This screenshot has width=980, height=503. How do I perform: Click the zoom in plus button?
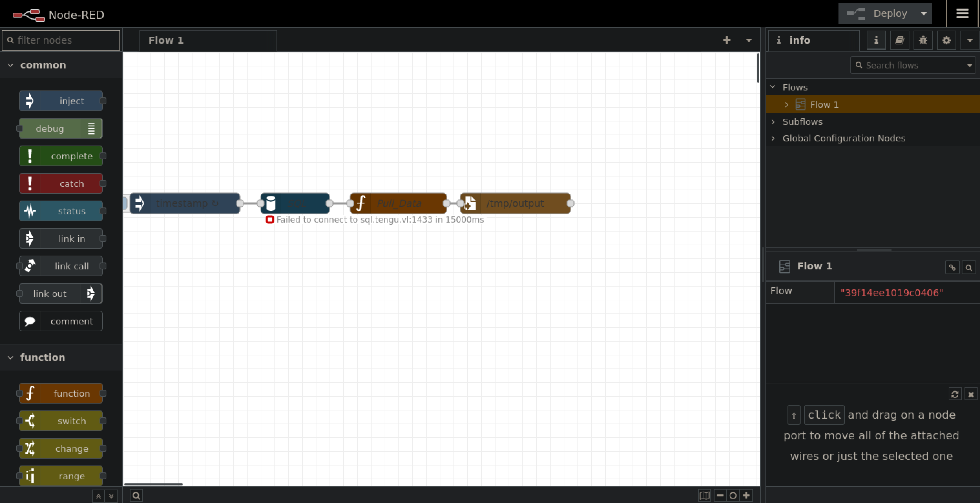point(746,495)
